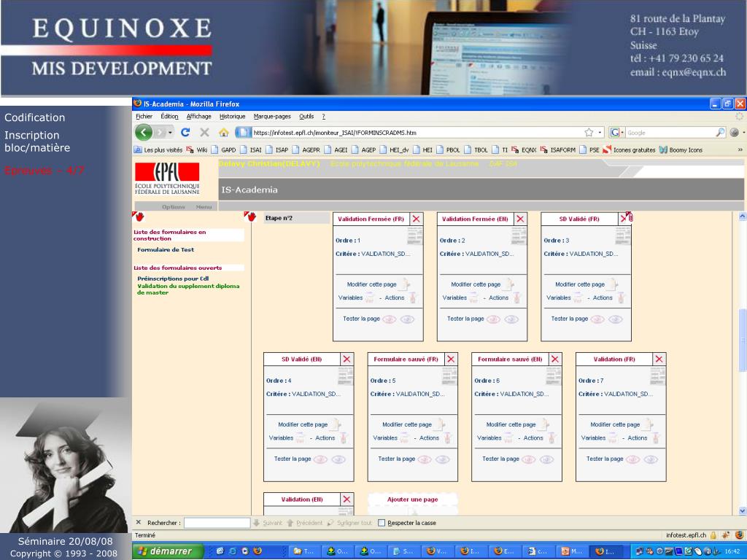Open the Historique menu
747x560 pixels.
tap(232, 116)
